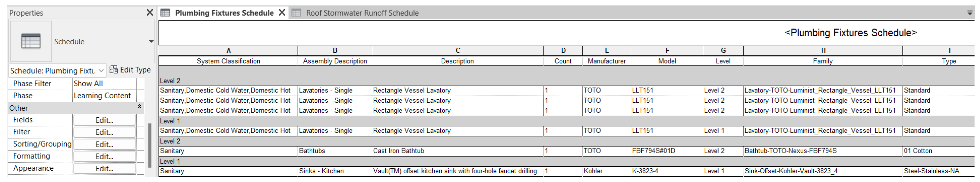Click the Plumbing Fixtures Schedule tab icon
The height and width of the screenshot is (182, 980).
pyautogui.click(x=165, y=13)
